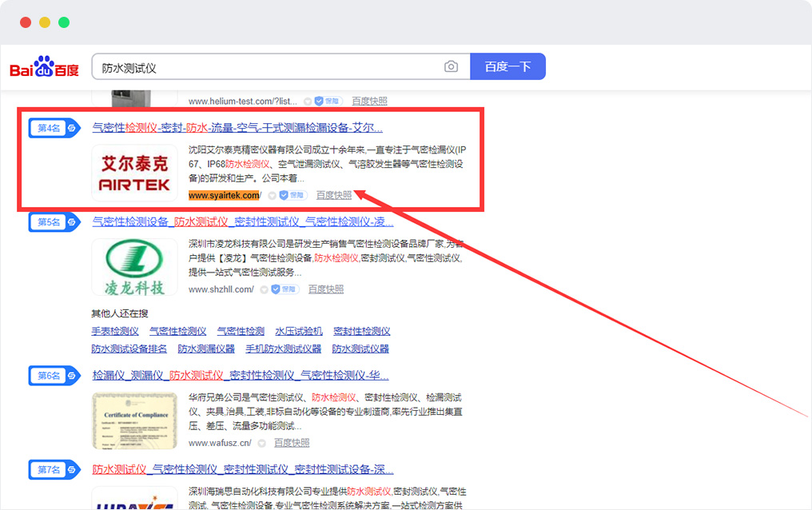This screenshot has height=510, width=812.
Task: Click the macOS green fullscreen button
Action: [x=64, y=22]
